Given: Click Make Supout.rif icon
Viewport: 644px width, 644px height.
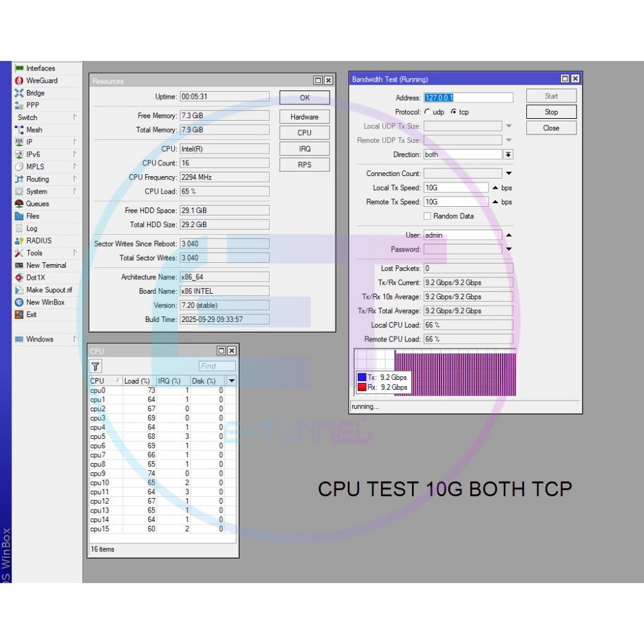Looking at the screenshot, I should pyautogui.click(x=19, y=290).
